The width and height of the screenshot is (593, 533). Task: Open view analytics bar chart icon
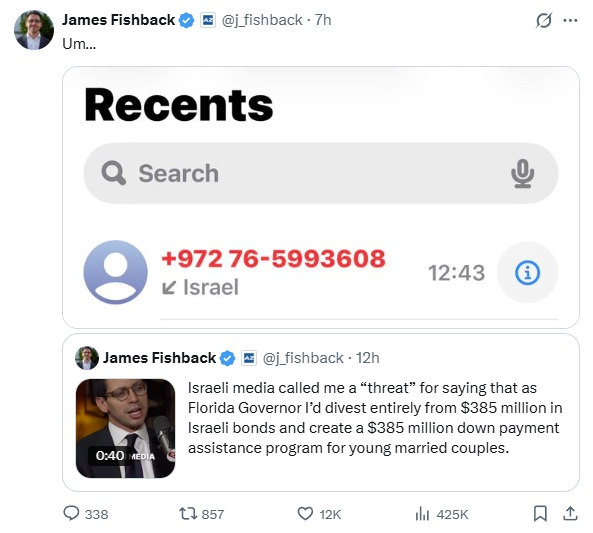point(422,514)
